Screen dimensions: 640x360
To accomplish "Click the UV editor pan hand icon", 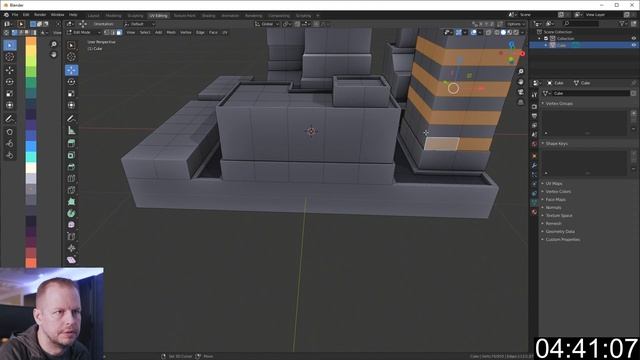I will [53, 54].
